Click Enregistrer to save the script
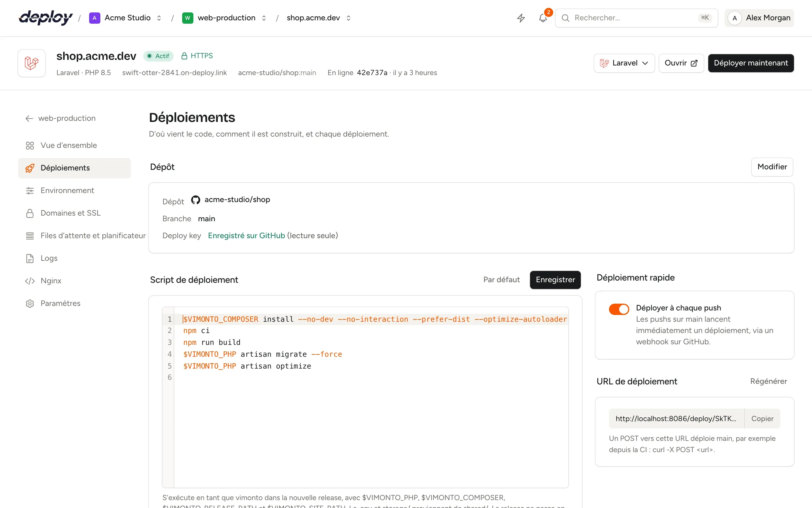Image resolution: width=812 pixels, height=508 pixels. (x=555, y=280)
